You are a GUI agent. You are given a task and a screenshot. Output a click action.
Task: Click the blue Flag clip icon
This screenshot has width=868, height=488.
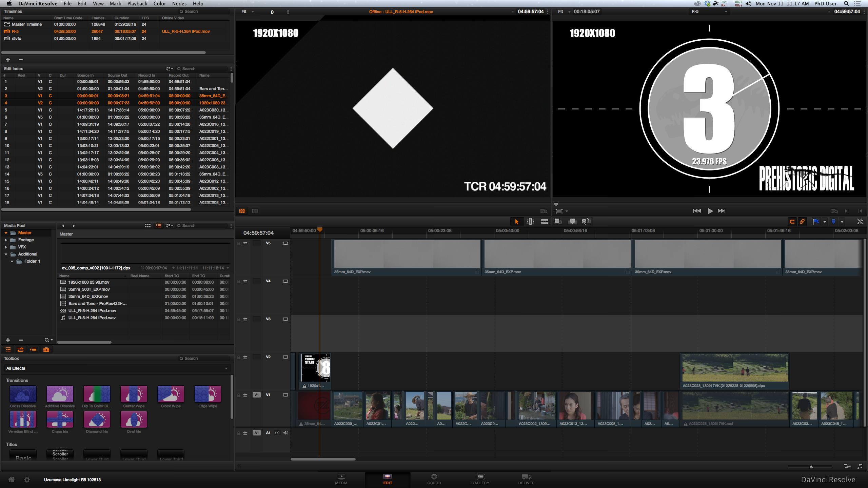[816, 222]
